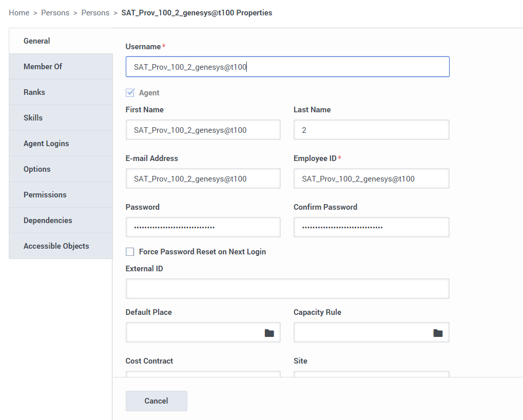The height and width of the screenshot is (420, 523).
Task: Enable Force Password Reset on Next Login
Action: pos(130,252)
